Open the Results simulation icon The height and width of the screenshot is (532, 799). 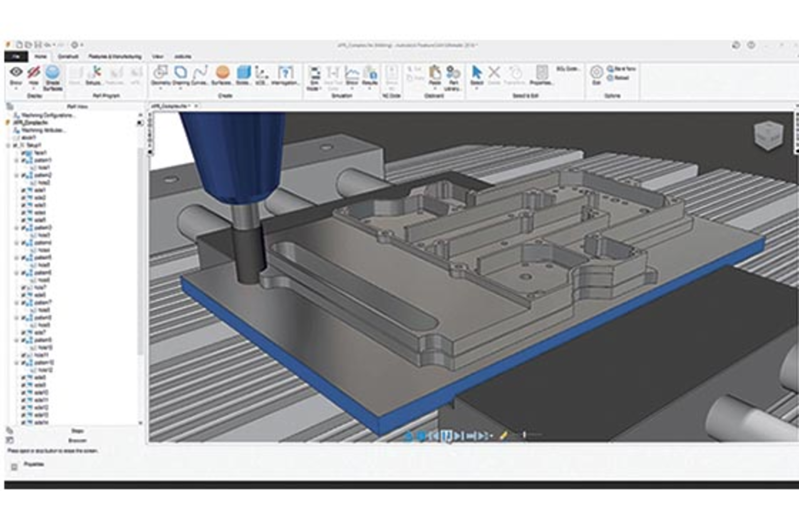click(x=370, y=75)
